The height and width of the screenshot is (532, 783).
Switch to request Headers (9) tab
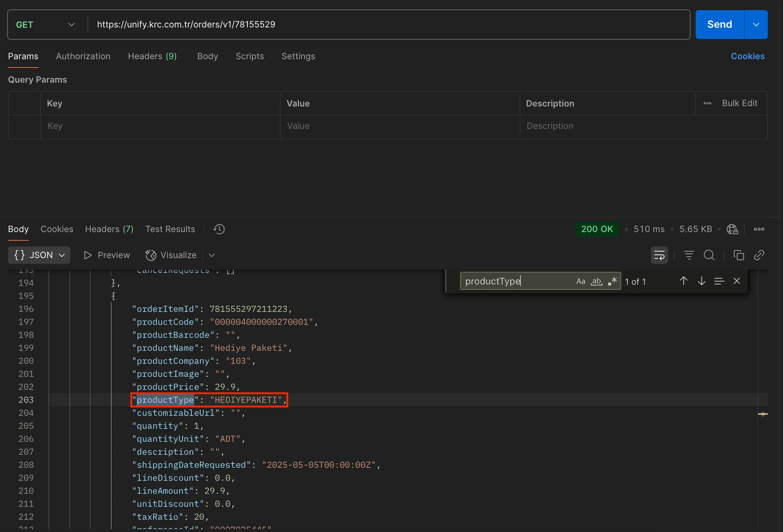tap(152, 56)
